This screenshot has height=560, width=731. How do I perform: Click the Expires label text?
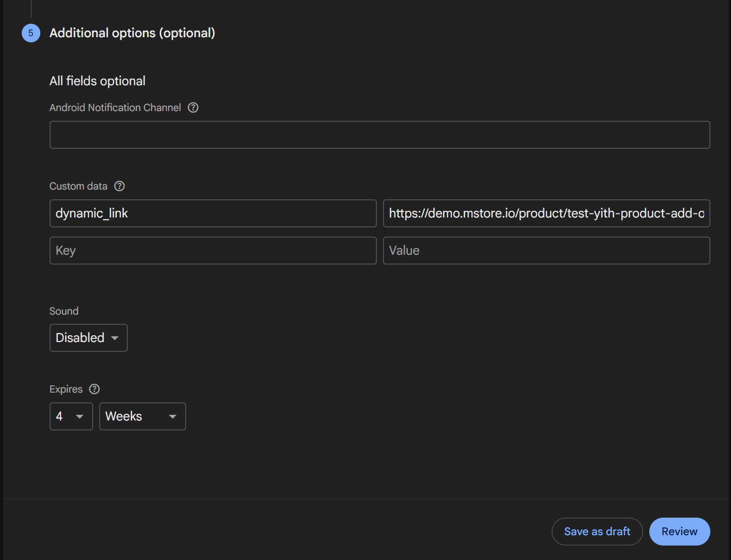click(66, 389)
